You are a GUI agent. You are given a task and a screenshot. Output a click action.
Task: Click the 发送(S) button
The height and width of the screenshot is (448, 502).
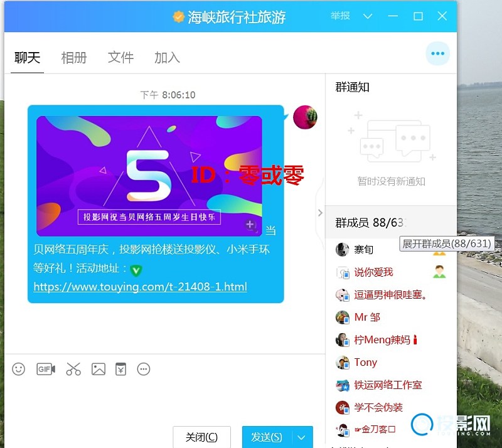coord(267,437)
